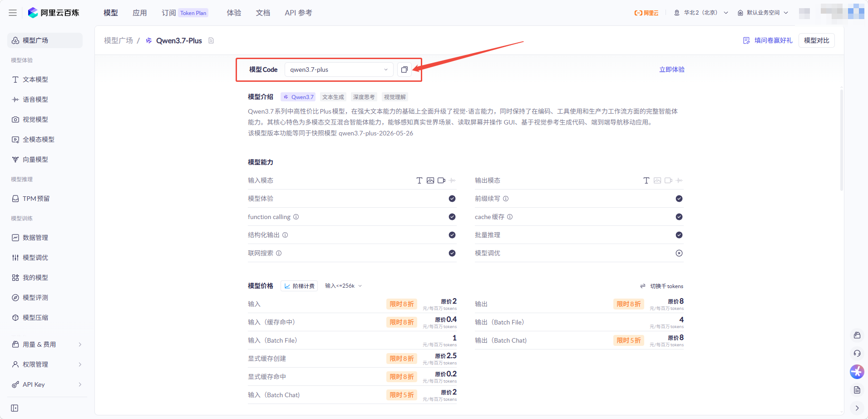The width and height of the screenshot is (868, 419).
Task: Click the 深度思考 tag
Action: coord(364,97)
